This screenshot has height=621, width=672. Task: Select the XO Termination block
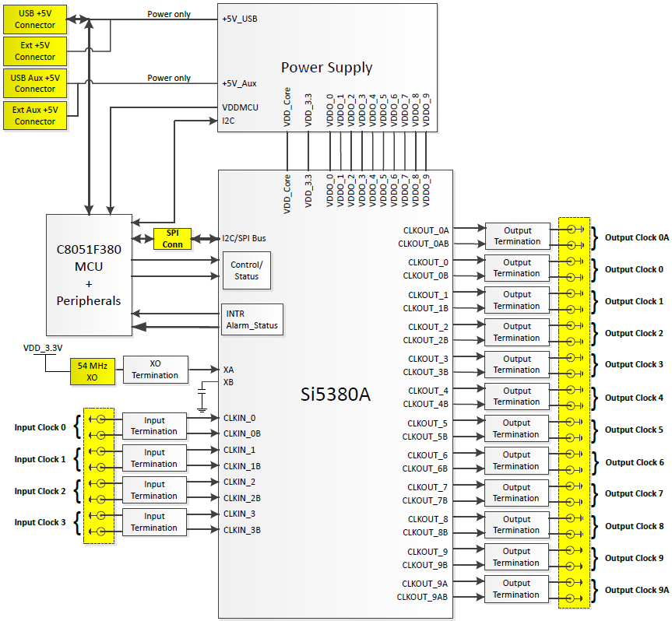pos(155,369)
